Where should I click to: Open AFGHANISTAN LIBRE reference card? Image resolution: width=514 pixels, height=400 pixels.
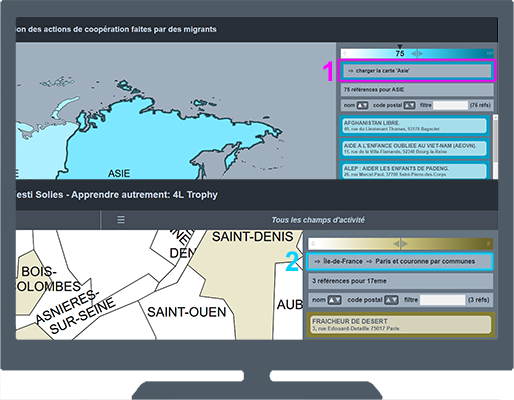coord(415,126)
